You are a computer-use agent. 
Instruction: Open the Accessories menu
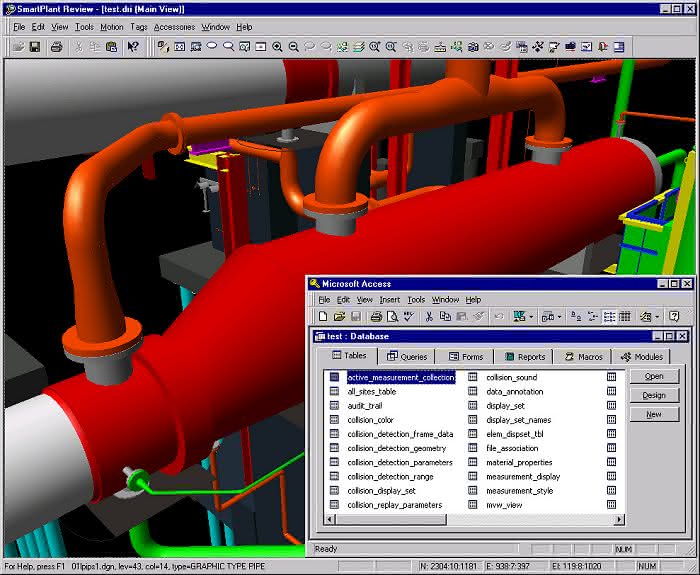coord(175,27)
